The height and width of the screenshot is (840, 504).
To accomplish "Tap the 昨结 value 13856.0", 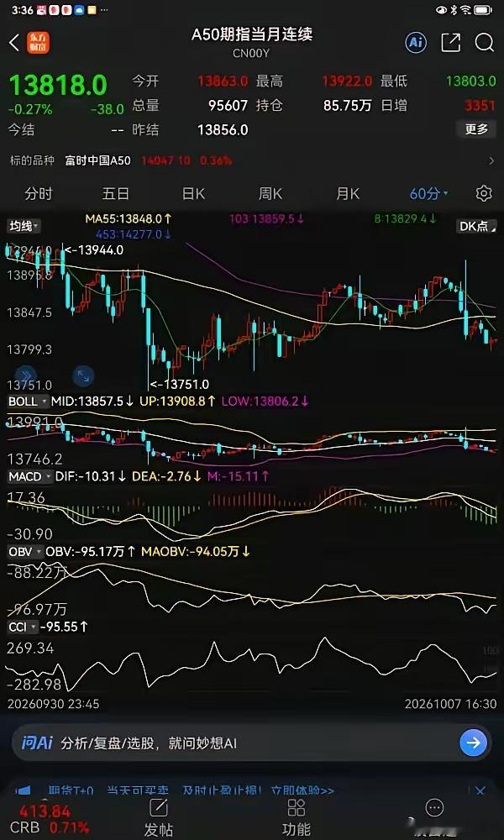I will [x=223, y=129].
